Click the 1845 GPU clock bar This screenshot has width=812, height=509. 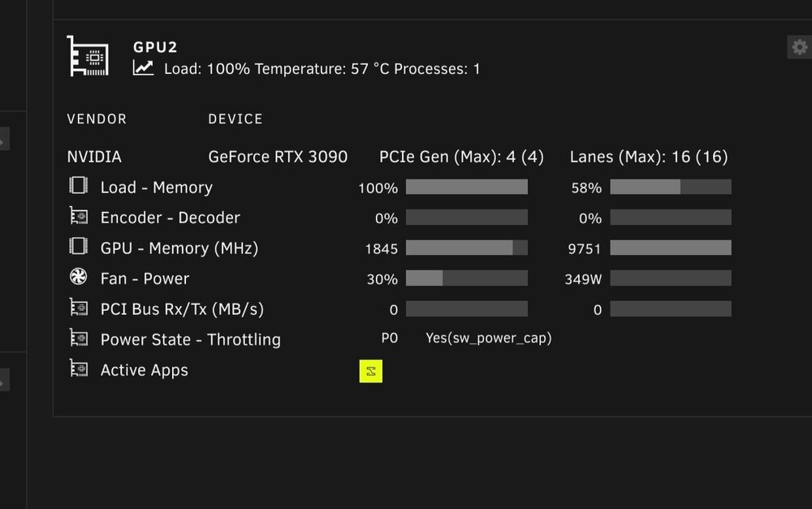(467, 248)
